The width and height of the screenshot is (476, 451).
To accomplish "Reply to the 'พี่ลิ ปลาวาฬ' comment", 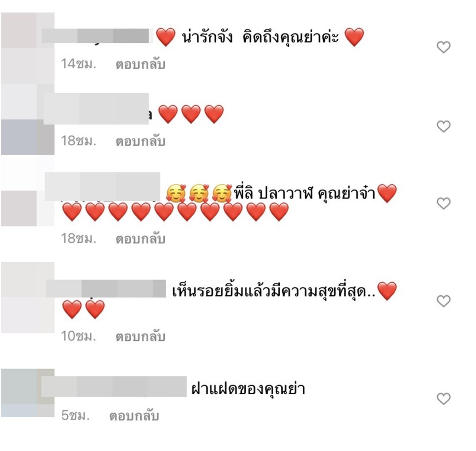I will coord(140,239).
